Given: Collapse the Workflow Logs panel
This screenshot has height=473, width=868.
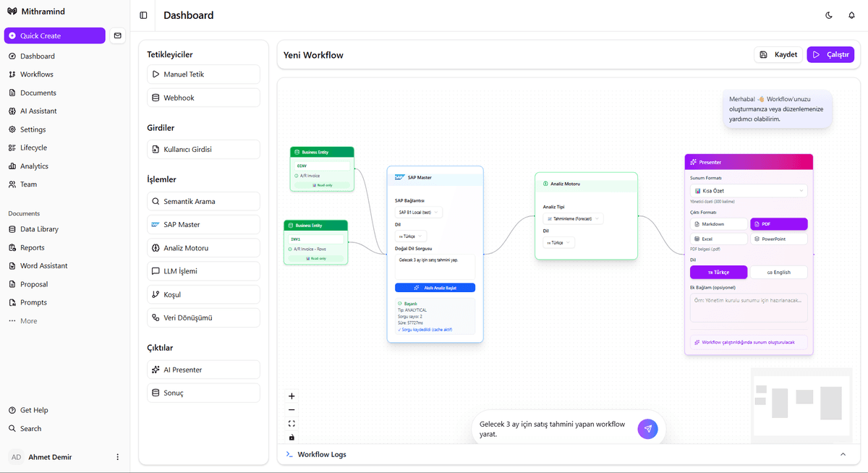Looking at the screenshot, I should 842,454.
